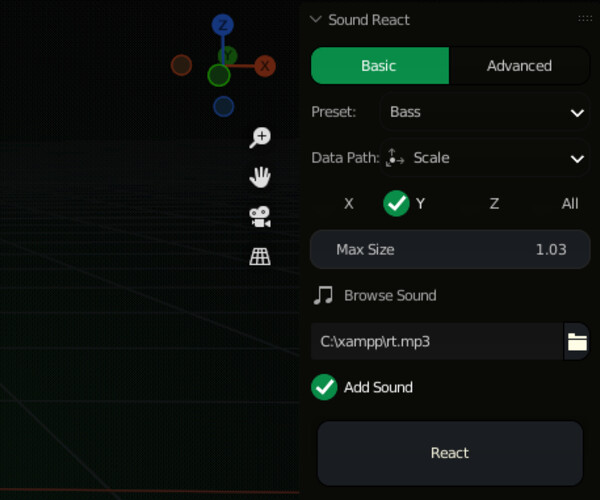Open the Data Path Scale dropdown
The image size is (600, 500).
(x=484, y=158)
